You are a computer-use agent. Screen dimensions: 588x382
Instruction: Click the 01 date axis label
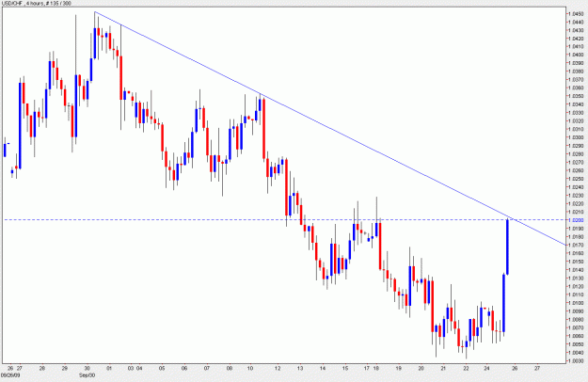(x=109, y=368)
